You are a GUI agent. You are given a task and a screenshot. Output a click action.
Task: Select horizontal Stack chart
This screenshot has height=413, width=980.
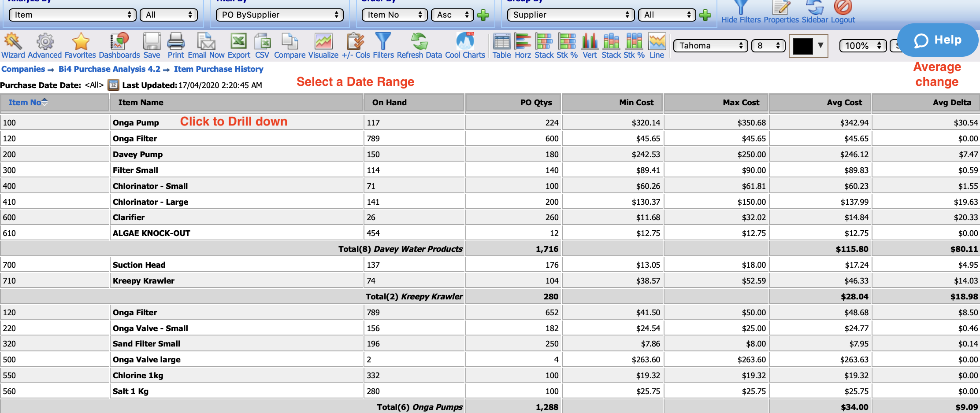pos(544,46)
